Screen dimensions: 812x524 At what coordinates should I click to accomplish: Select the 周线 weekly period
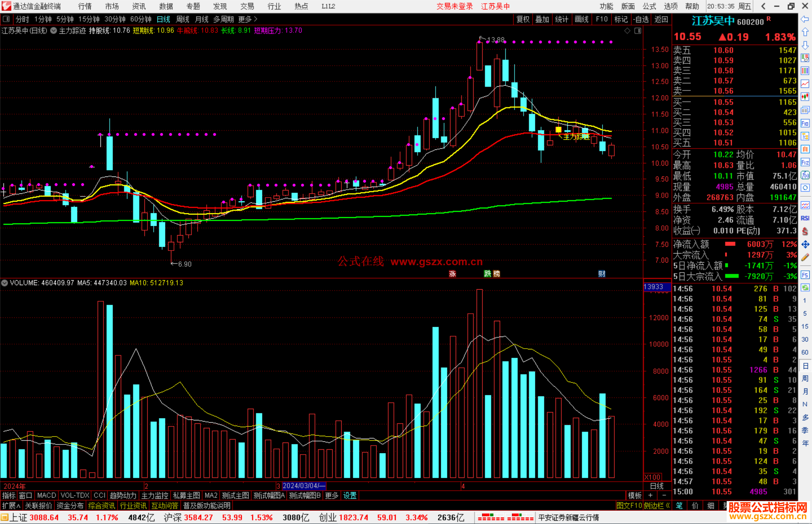pyautogui.click(x=183, y=19)
